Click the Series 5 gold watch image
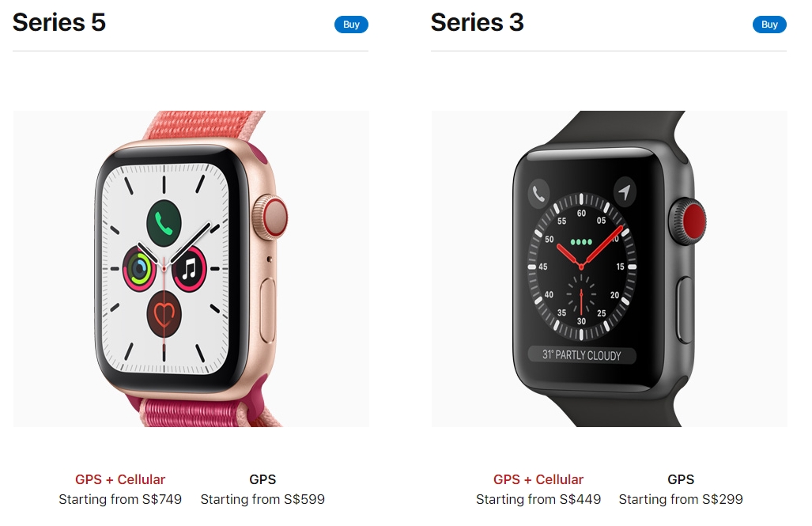812x526 pixels. (191, 268)
